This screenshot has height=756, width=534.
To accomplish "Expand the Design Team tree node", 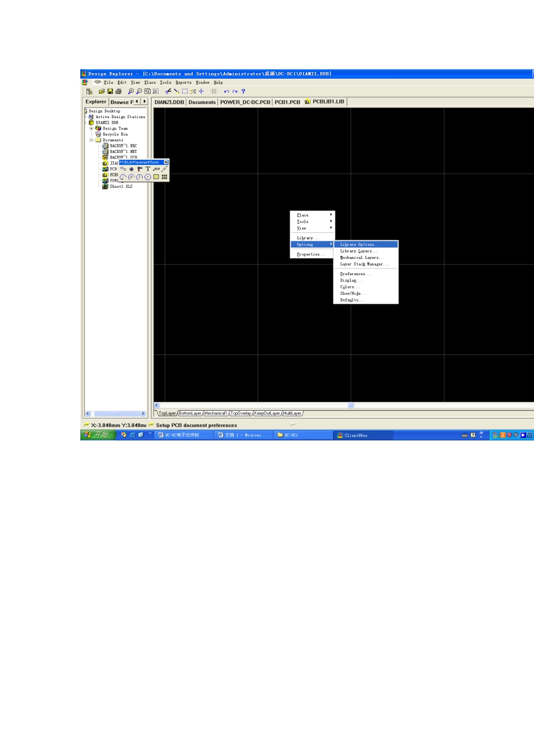I will [x=92, y=128].
